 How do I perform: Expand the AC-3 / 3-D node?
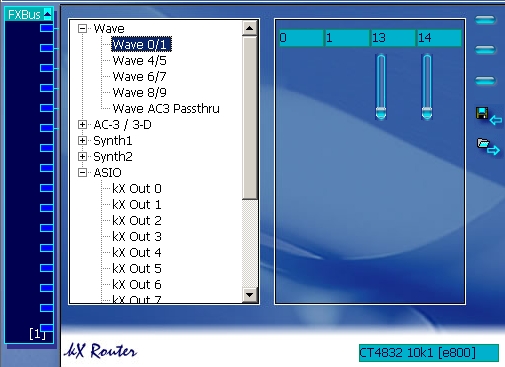coord(82,125)
